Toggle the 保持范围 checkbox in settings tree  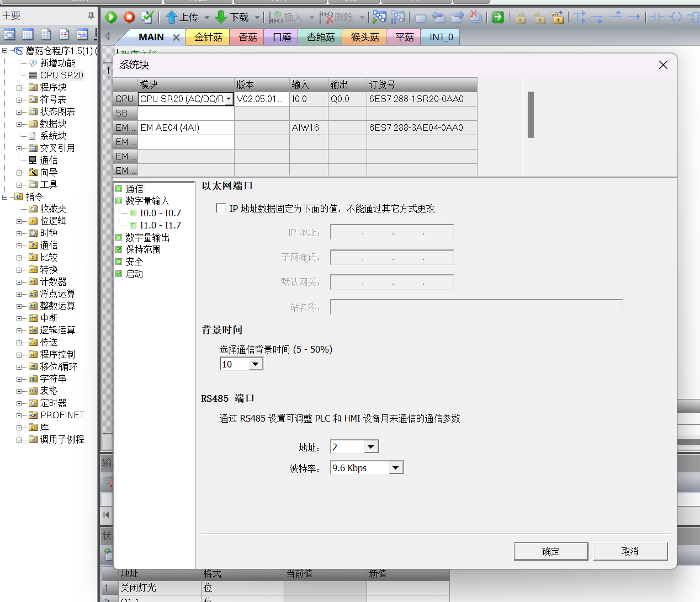(x=119, y=249)
